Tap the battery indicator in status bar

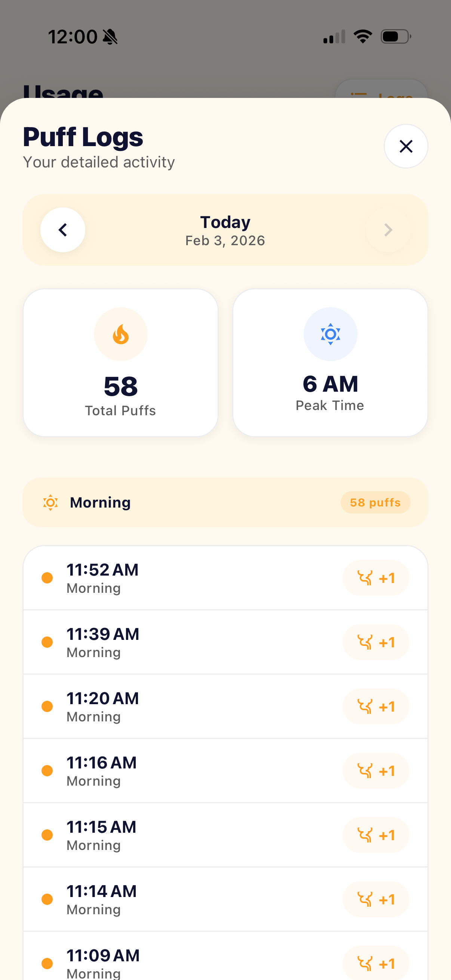[395, 37]
